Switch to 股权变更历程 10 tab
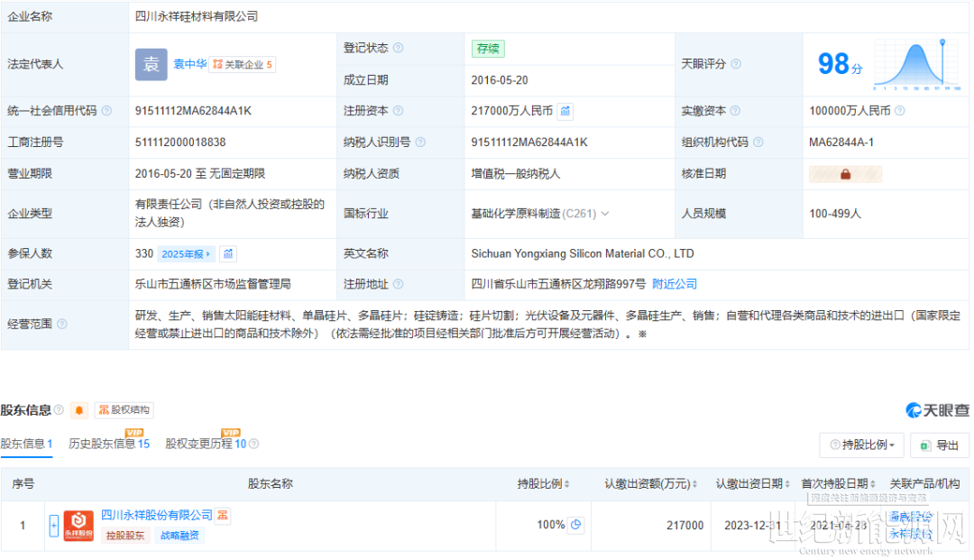Image resolution: width=974 pixels, height=560 pixels. click(207, 445)
